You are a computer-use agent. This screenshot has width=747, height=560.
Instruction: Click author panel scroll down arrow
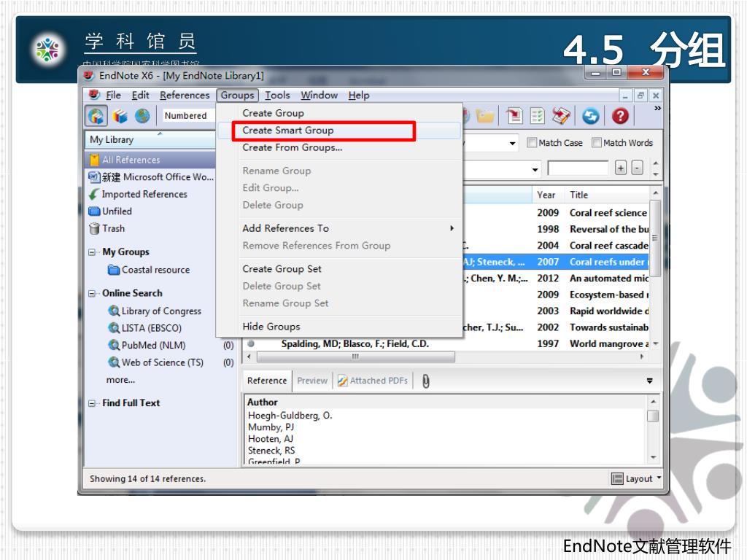coord(653,457)
